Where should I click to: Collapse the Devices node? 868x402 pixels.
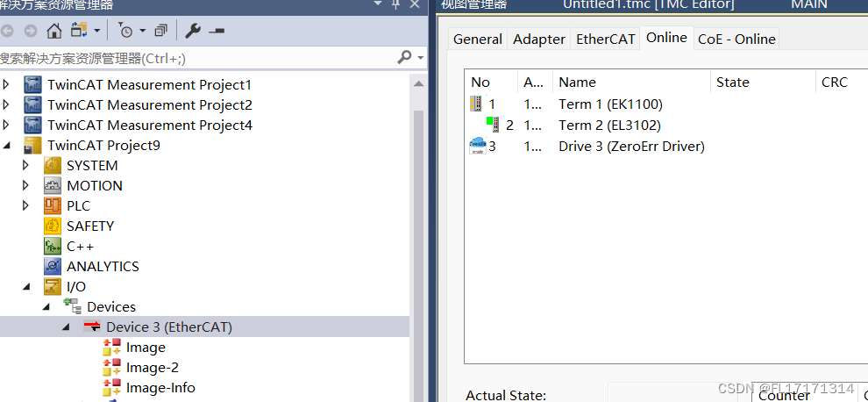click(46, 306)
